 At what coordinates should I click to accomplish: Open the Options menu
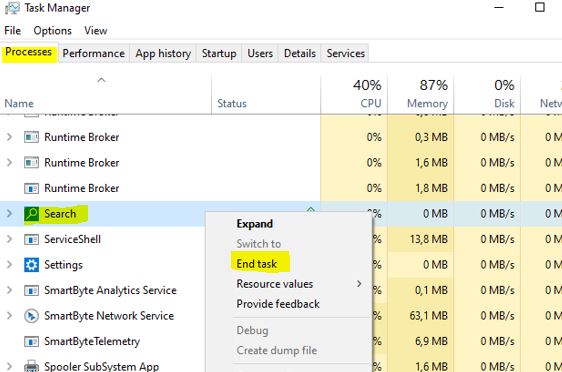pos(53,31)
